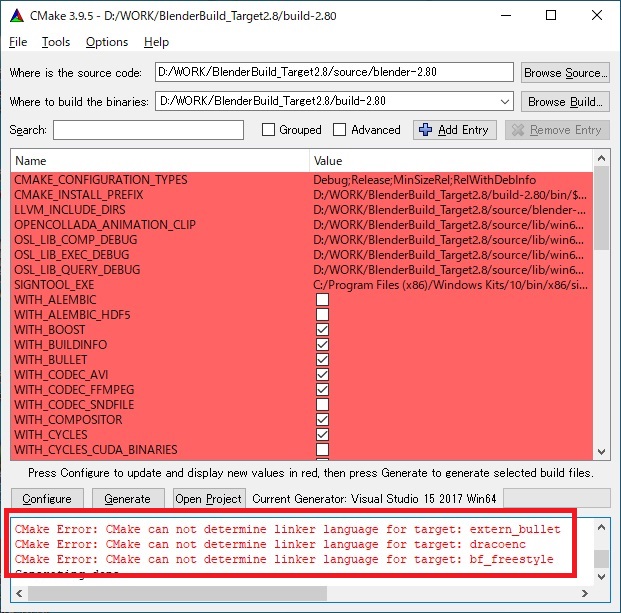Click the cache list vertical scrollbar thumb

click(602, 208)
